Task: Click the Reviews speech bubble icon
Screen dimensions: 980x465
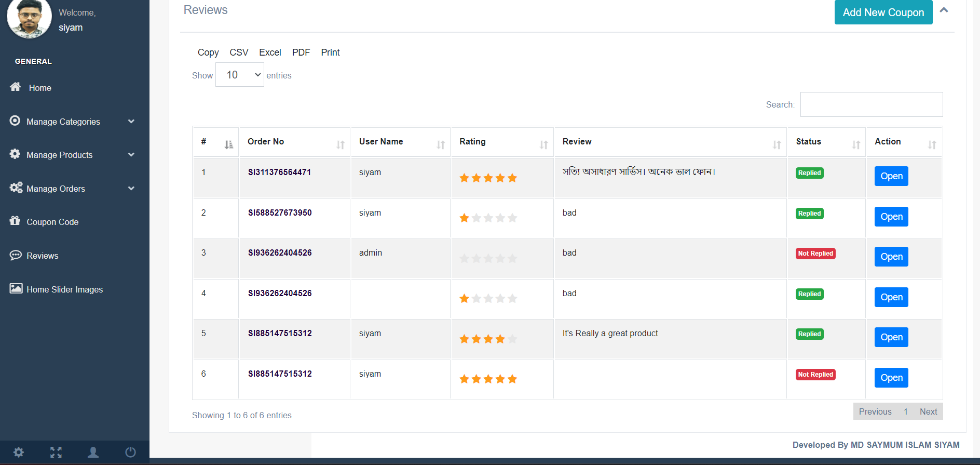Action: tap(16, 255)
